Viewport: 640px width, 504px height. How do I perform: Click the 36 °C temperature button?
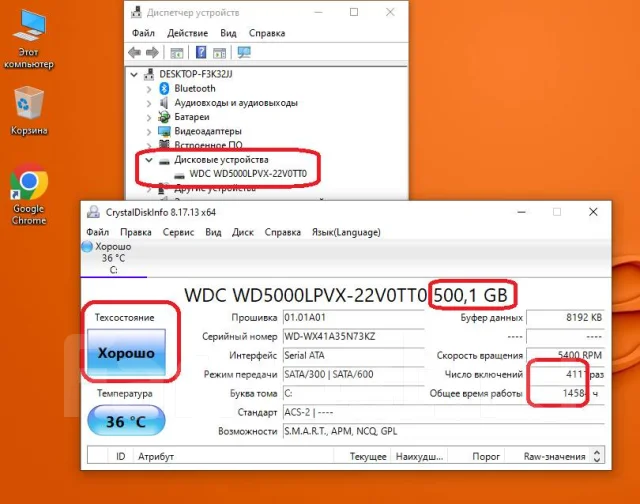126,421
